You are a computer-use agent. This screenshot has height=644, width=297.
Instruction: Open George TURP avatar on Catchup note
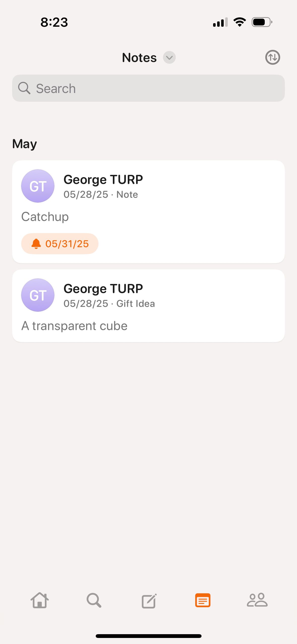click(38, 186)
